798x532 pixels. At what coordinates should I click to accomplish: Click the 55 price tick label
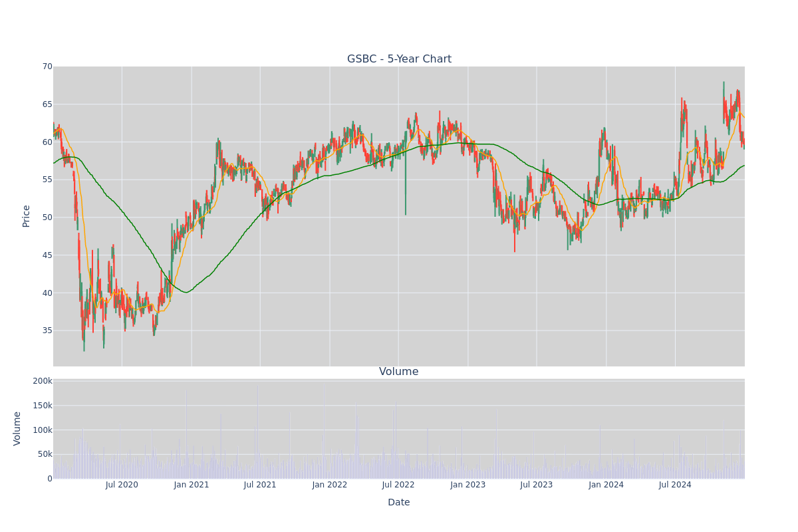click(x=47, y=180)
